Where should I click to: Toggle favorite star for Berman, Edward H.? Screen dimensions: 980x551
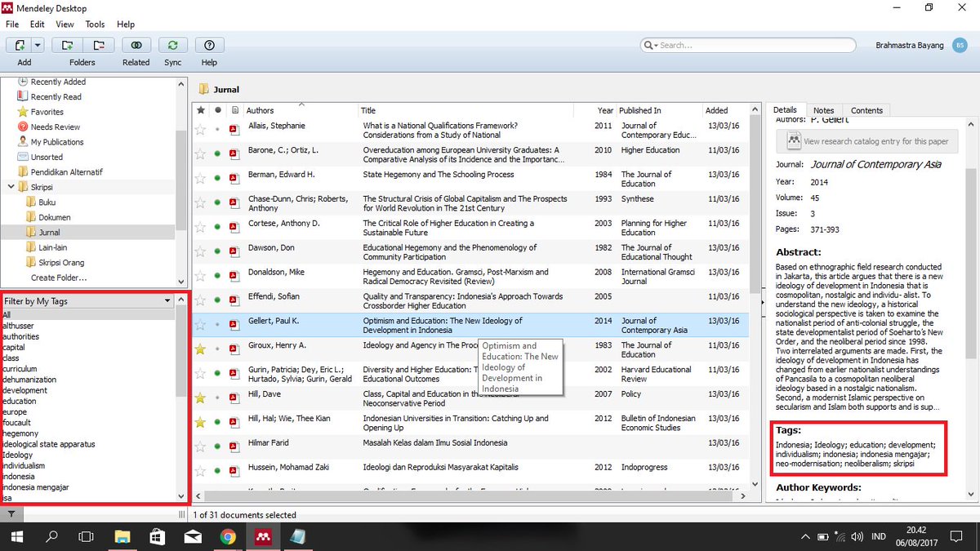point(201,178)
